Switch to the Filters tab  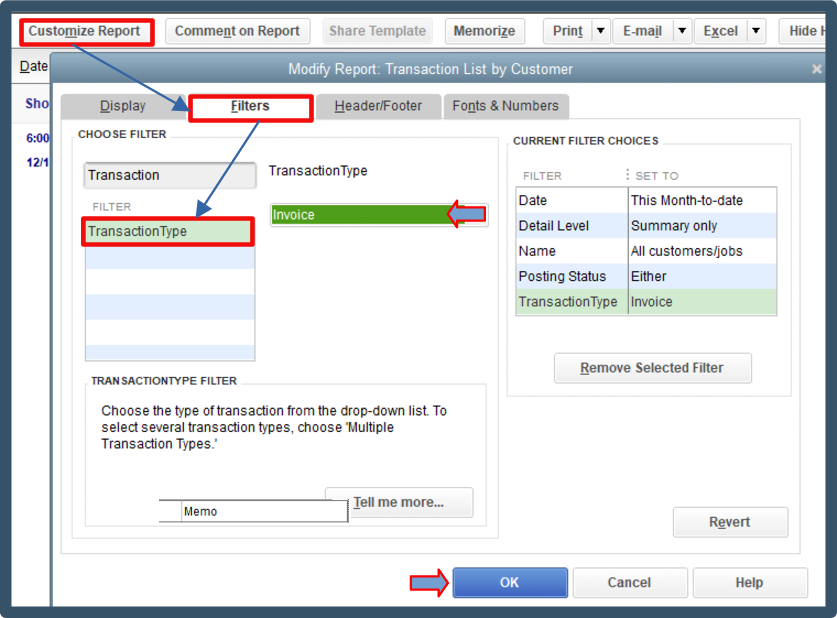pos(250,106)
